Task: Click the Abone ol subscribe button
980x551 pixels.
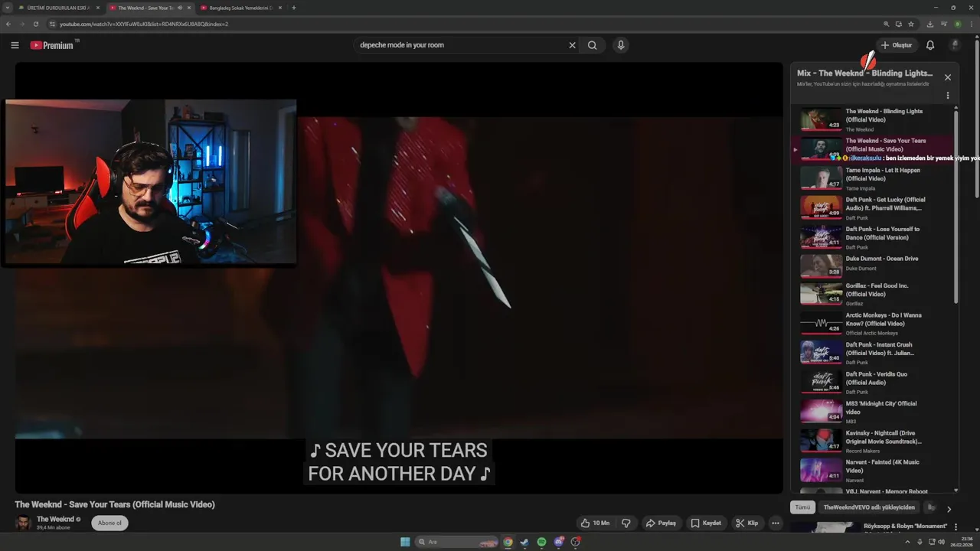Action: point(109,523)
